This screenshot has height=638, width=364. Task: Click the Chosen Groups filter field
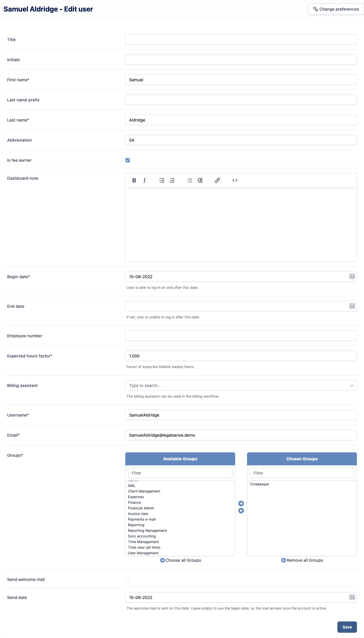(302, 473)
